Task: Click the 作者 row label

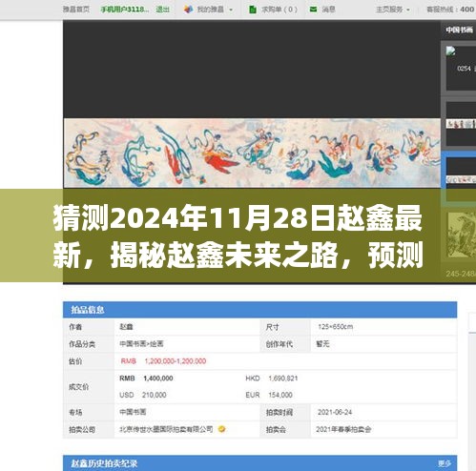Action: coord(75,327)
